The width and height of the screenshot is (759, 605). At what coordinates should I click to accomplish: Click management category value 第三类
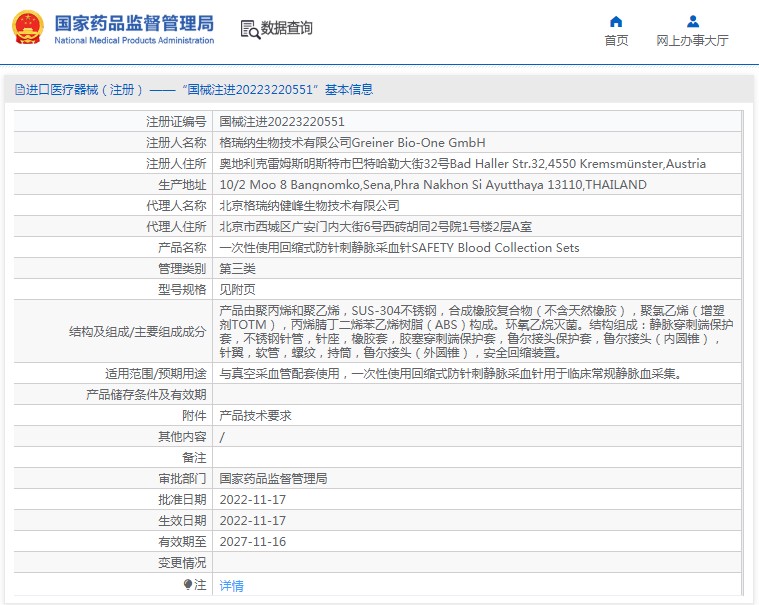tap(237, 269)
